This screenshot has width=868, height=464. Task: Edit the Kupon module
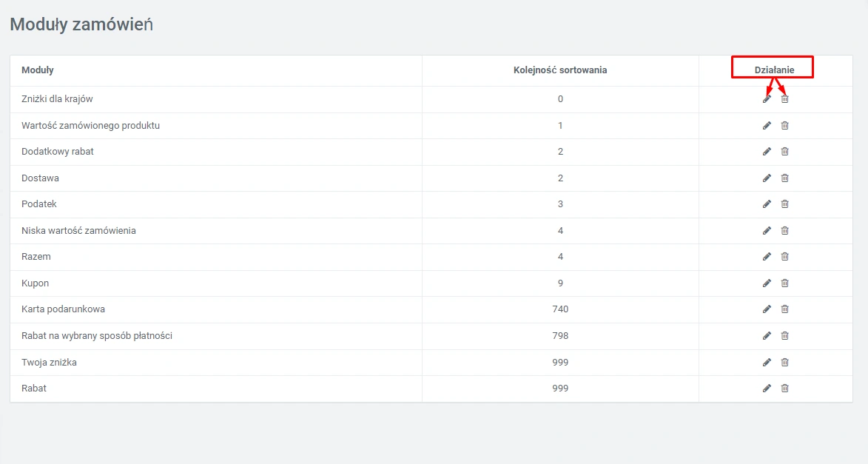tap(767, 283)
